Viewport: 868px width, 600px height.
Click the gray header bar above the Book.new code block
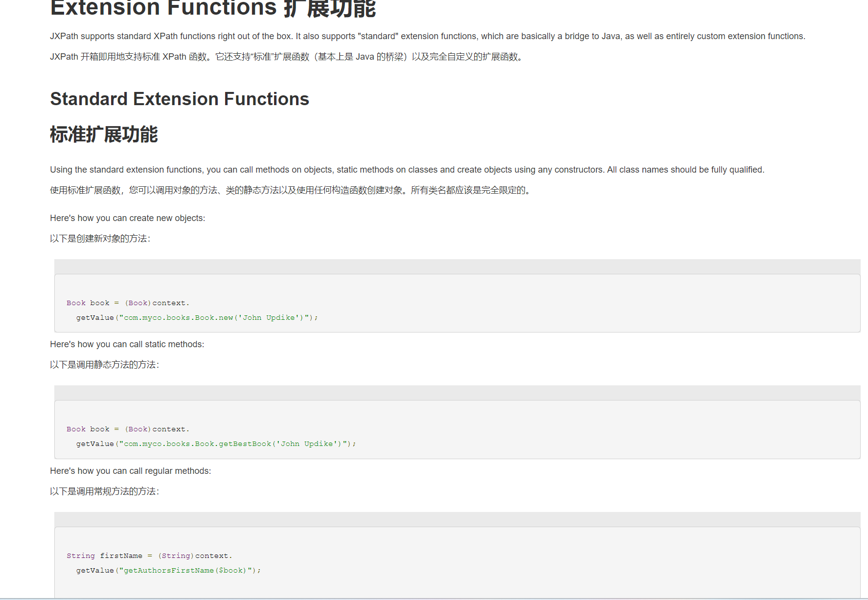457,267
